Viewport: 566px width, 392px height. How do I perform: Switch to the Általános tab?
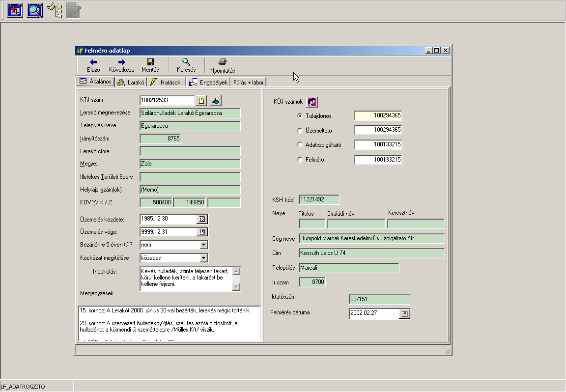point(96,82)
